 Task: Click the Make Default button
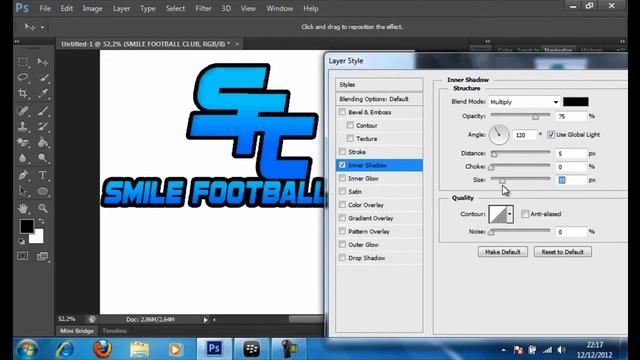tap(503, 252)
